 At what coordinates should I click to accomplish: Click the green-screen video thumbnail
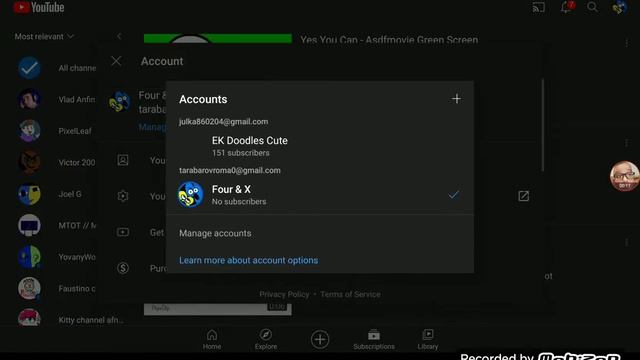pyautogui.click(x=218, y=38)
